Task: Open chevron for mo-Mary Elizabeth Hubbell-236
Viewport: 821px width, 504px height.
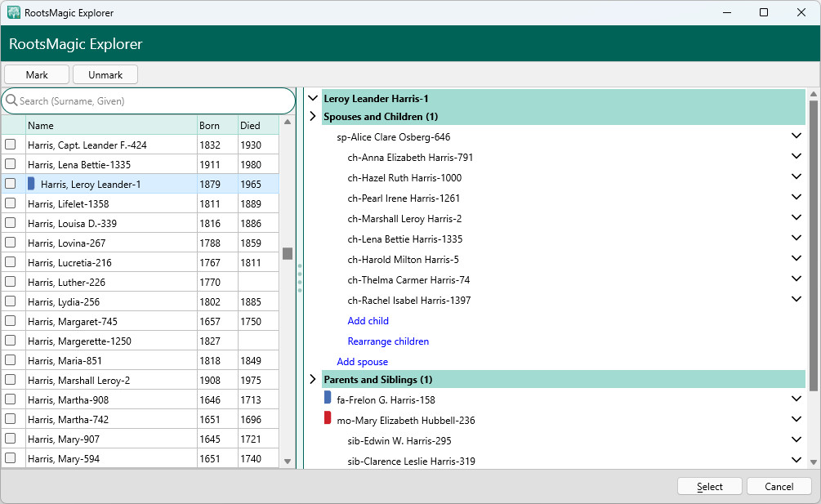Action: [x=796, y=420]
